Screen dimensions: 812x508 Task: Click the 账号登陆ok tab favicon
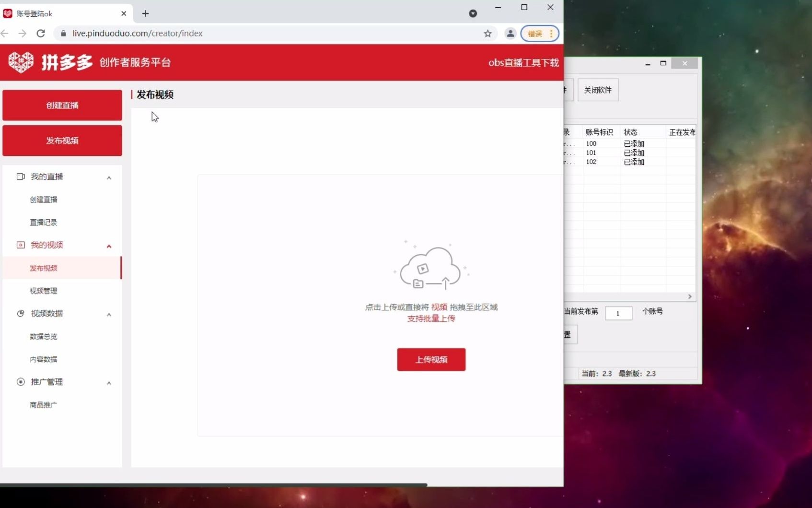[8, 13]
